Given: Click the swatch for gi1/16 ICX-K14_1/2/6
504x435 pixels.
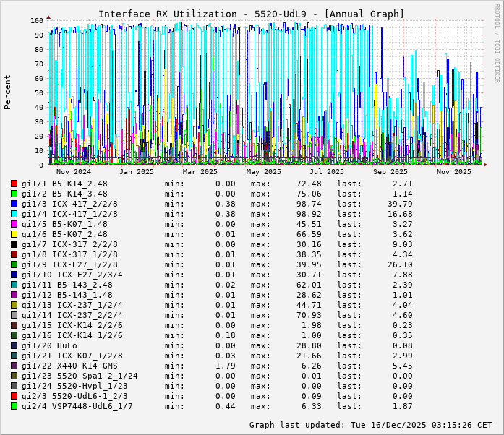Looking at the screenshot, I should [x=14, y=335].
